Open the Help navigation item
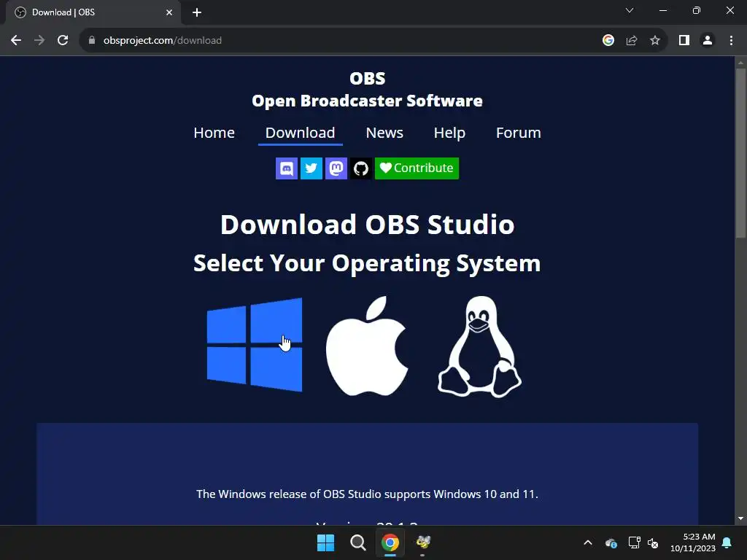The height and width of the screenshot is (560, 747). pos(449,133)
